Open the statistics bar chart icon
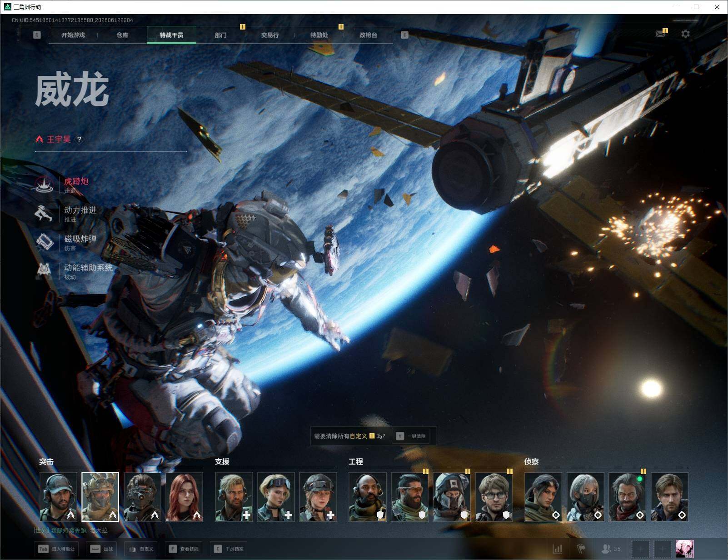This screenshot has height=560, width=728. (558, 549)
